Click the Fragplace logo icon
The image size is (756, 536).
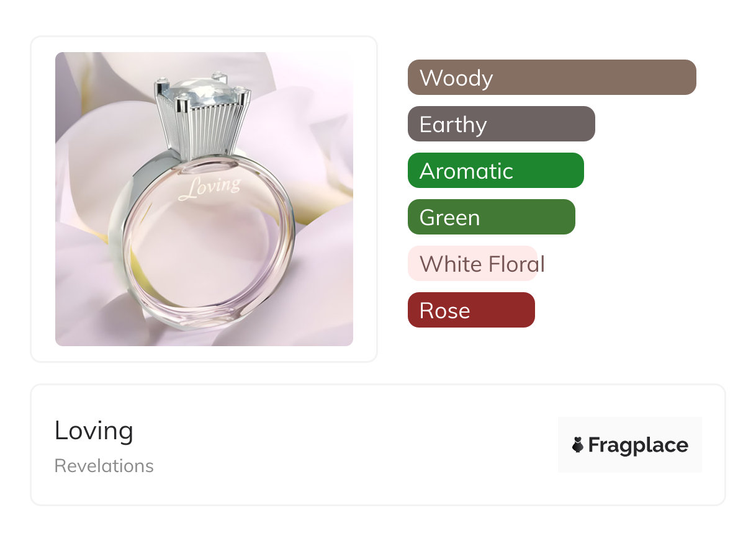(x=578, y=445)
